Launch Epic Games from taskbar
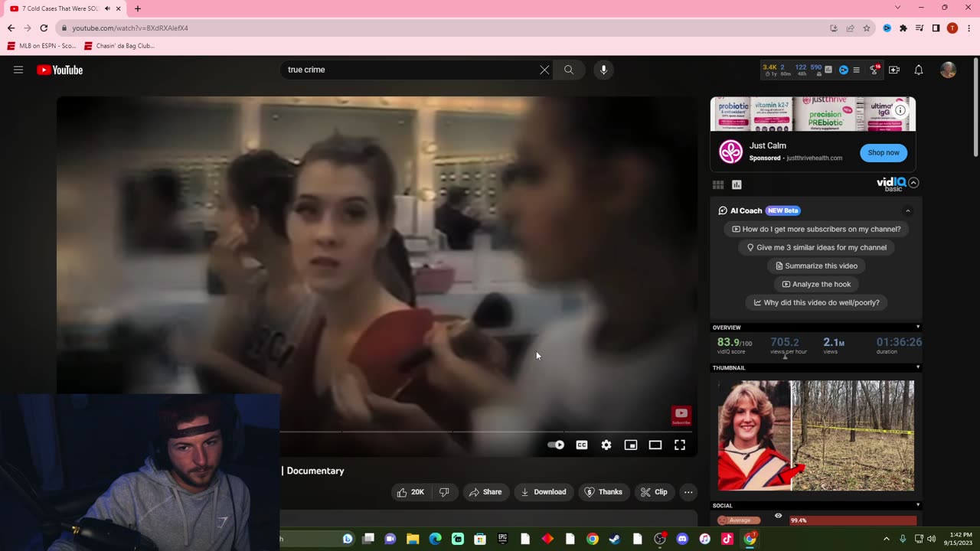The width and height of the screenshot is (980, 551). coord(502,539)
